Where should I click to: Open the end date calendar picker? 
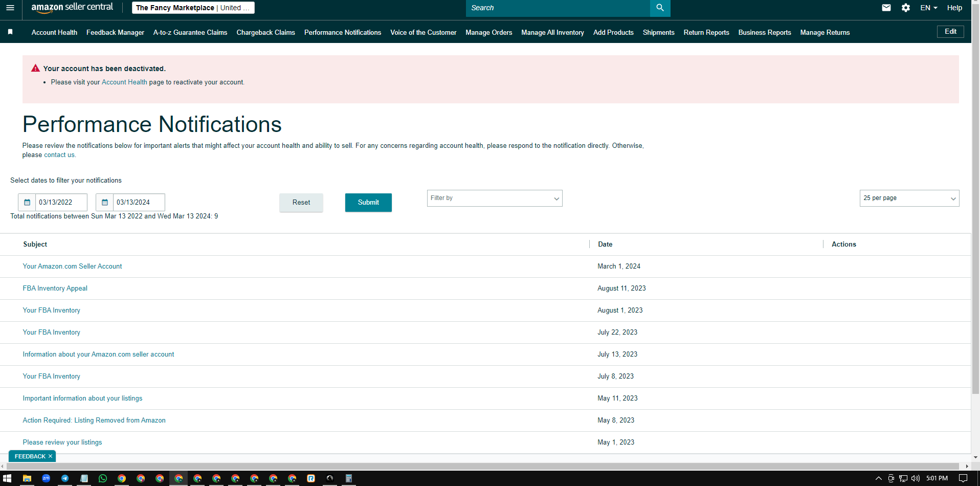(x=105, y=202)
